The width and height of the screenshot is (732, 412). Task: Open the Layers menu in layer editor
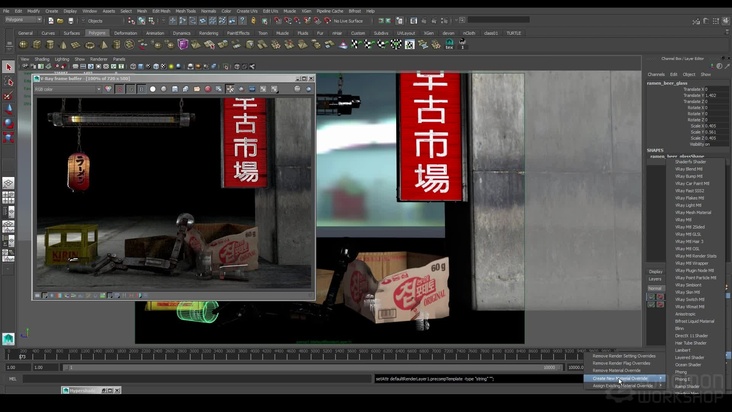tap(655, 279)
